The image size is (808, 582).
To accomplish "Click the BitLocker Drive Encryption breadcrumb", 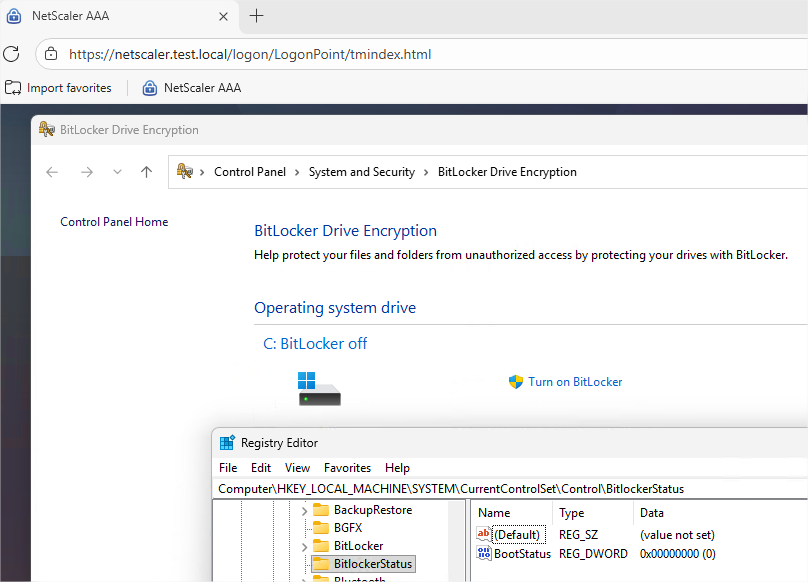I will [507, 172].
